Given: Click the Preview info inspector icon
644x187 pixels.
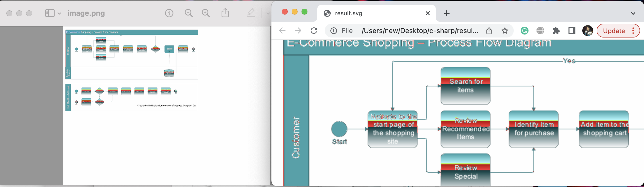Looking at the screenshot, I should [x=169, y=13].
